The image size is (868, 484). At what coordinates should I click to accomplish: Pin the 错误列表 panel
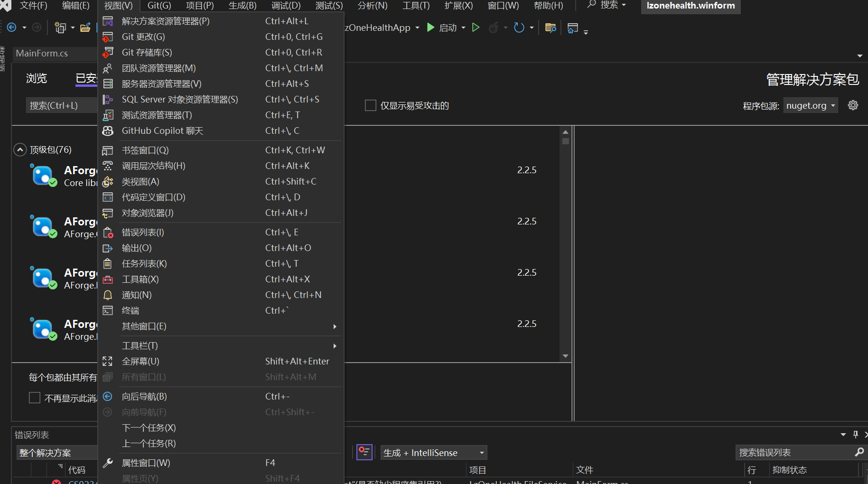coord(856,435)
